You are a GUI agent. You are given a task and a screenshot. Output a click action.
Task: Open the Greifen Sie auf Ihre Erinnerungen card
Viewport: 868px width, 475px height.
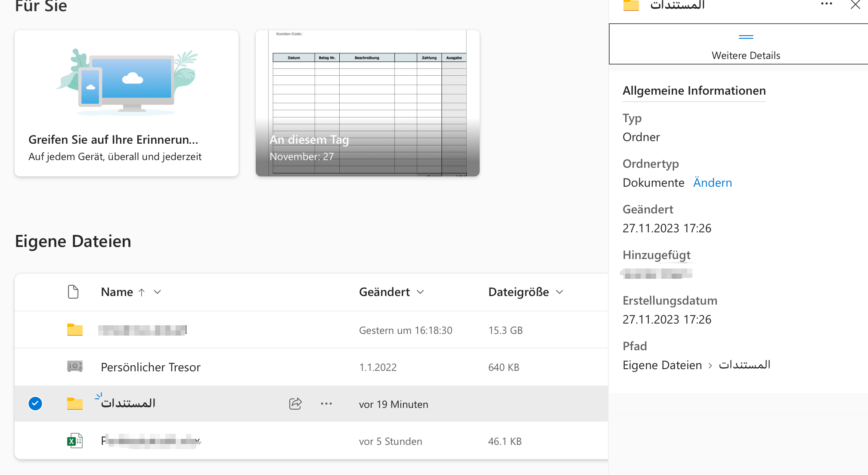127,103
